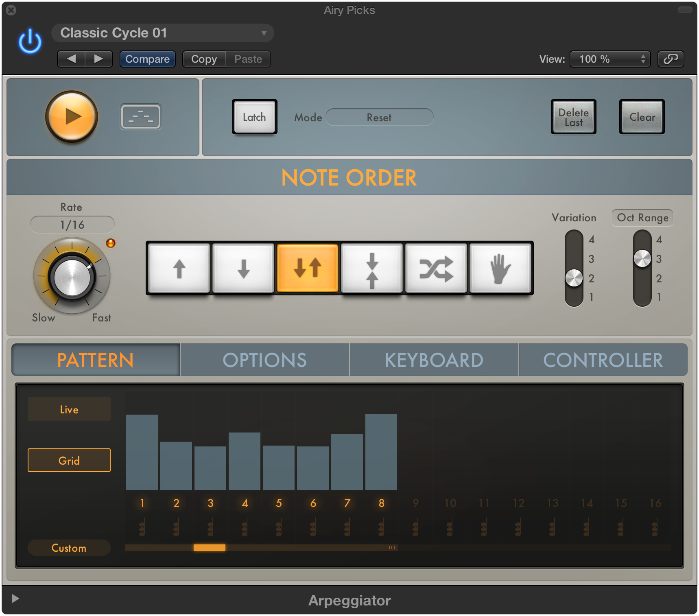699x616 pixels.
Task: Click chord icon under step 5
Action: (279, 527)
